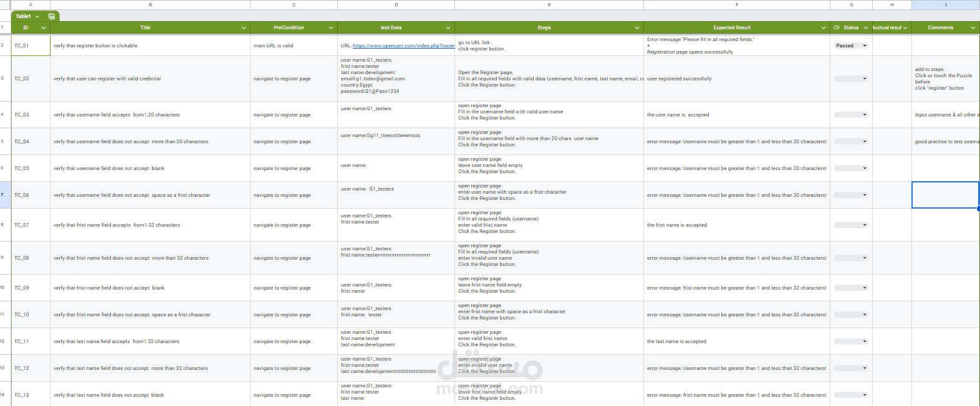The height and width of the screenshot is (406, 980).
Task: Open the status dropdown chip for TC_11
Action: click(851, 341)
